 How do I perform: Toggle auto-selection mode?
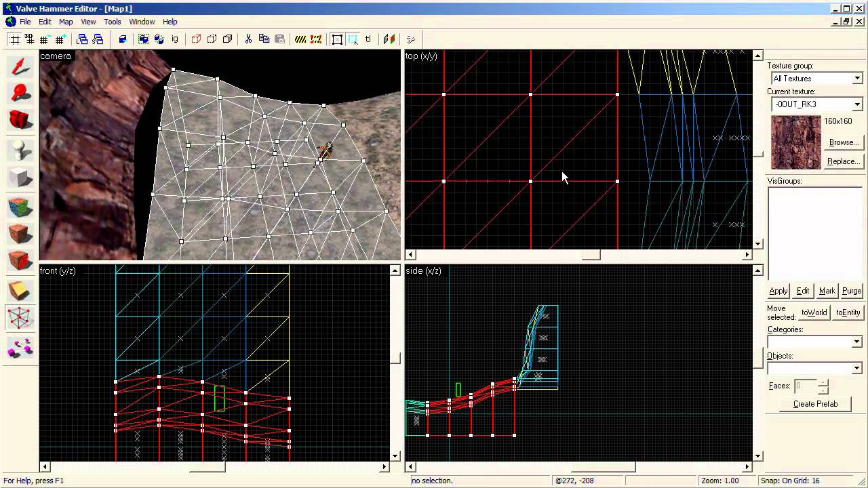[x=353, y=39]
